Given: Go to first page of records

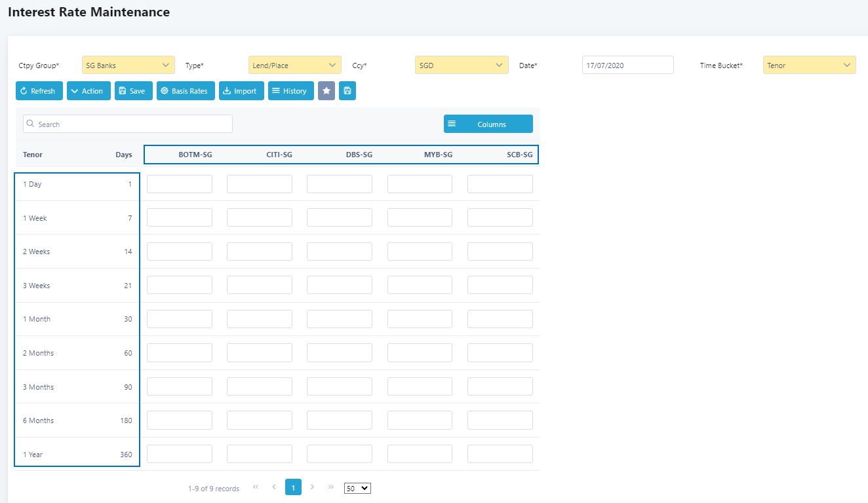Looking at the screenshot, I should [256, 487].
